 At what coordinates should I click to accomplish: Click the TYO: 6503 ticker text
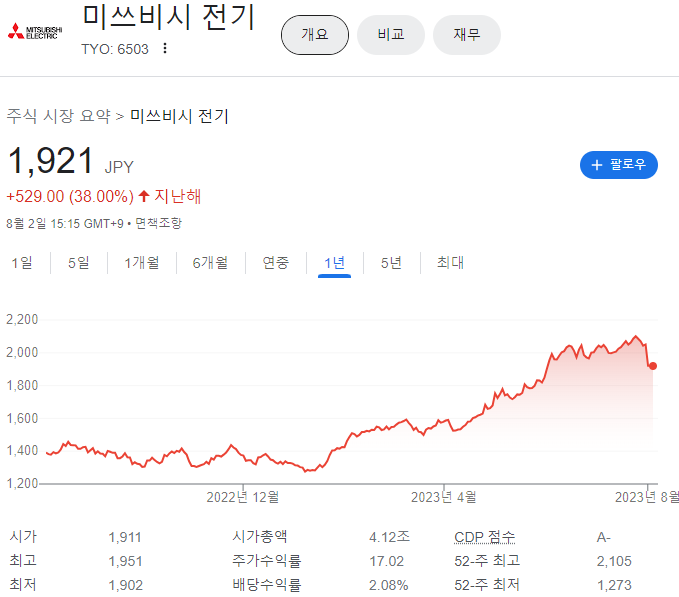coord(115,49)
